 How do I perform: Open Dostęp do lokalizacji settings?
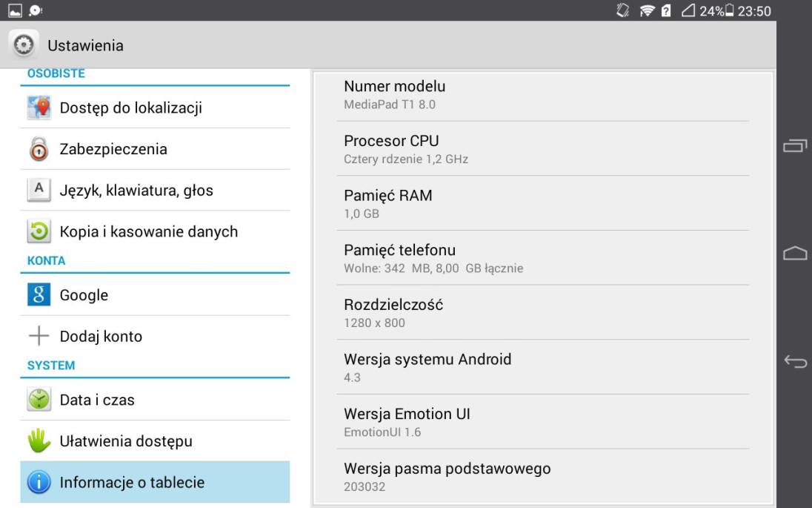pyautogui.click(x=155, y=108)
